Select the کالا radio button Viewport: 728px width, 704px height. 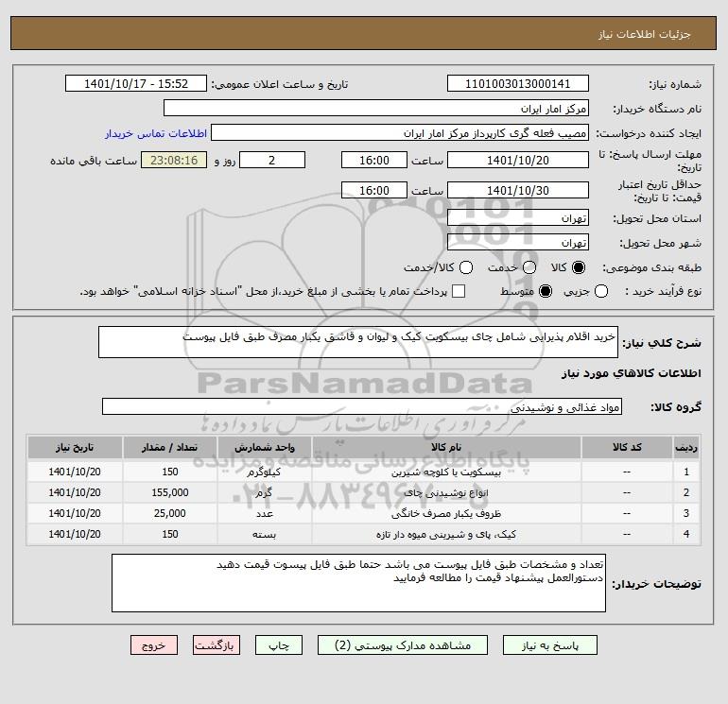click(x=579, y=267)
